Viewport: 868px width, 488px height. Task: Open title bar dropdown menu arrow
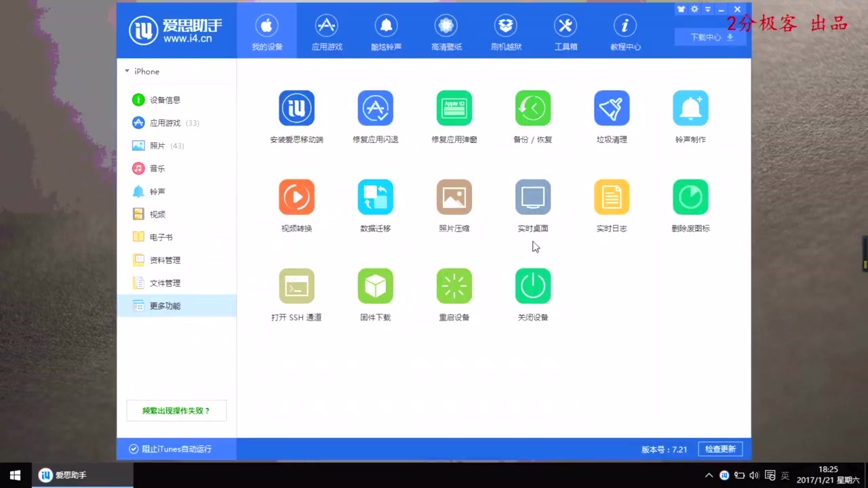(708, 9)
